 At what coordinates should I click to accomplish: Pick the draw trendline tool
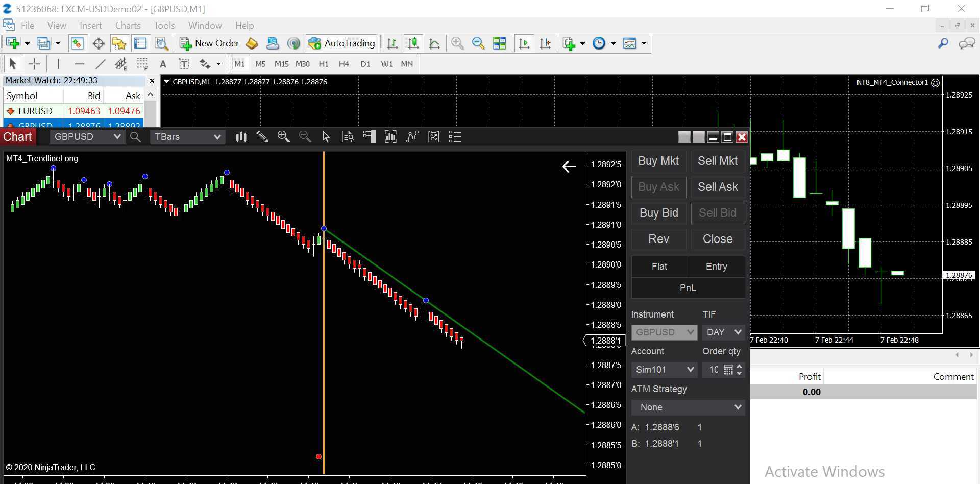click(100, 64)
